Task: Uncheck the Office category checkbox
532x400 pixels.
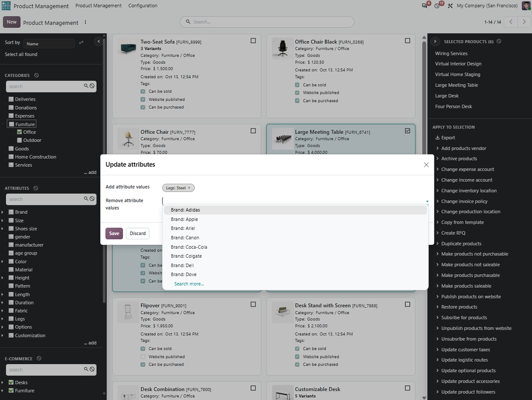Action: click(19, 132)
